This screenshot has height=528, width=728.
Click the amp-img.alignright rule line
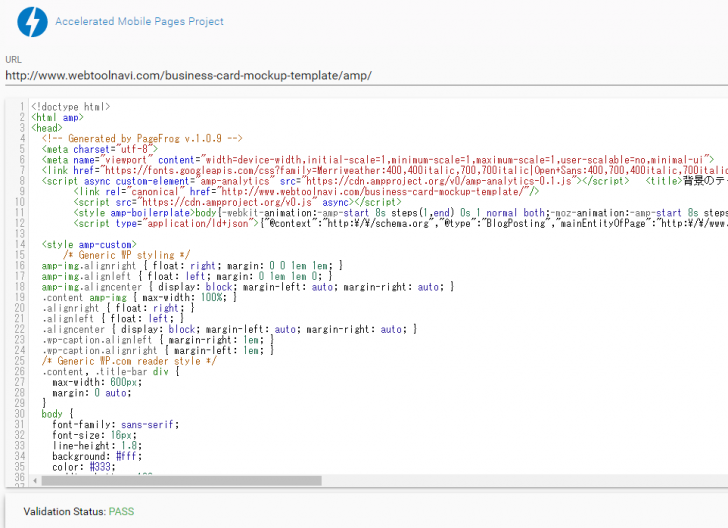[x=192, y=266]
